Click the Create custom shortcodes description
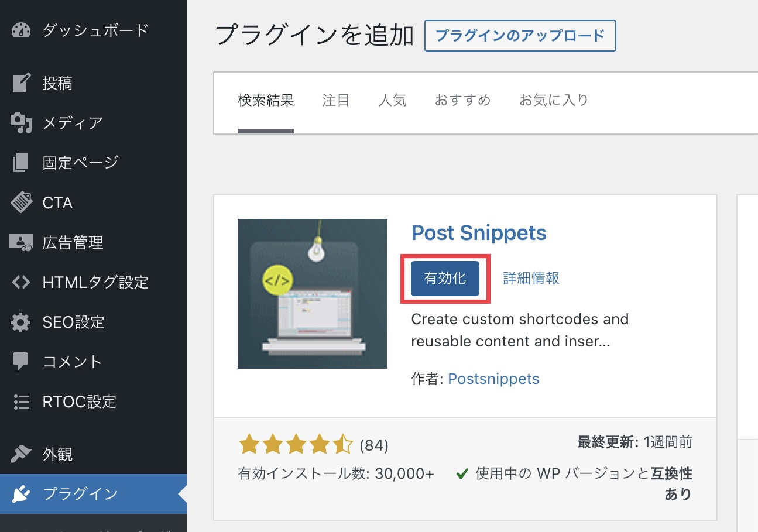758x532 pixels. pyautogui.click(x=520, y=330)
